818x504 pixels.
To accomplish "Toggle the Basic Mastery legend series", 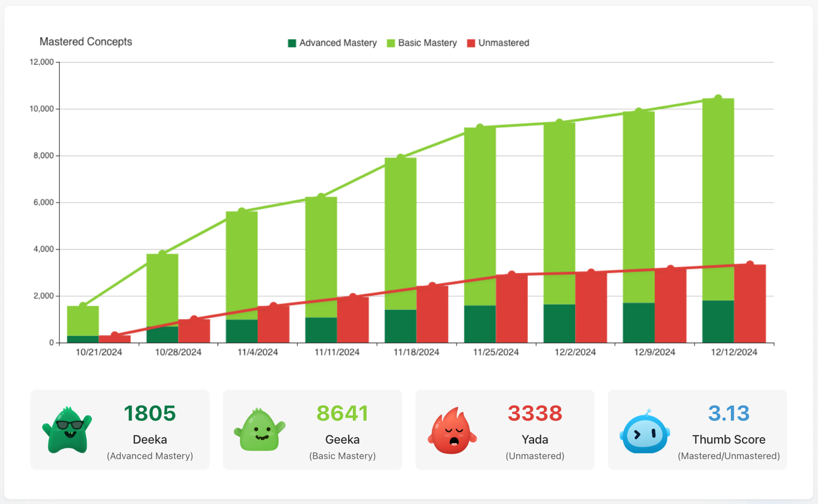I will pyautogui.click(x=427, y=43).
